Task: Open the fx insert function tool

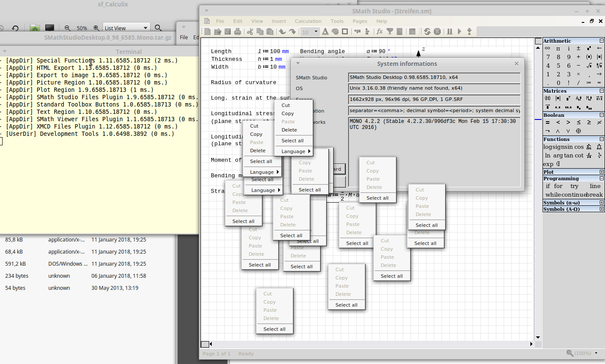Action: [x=379, y=31]
